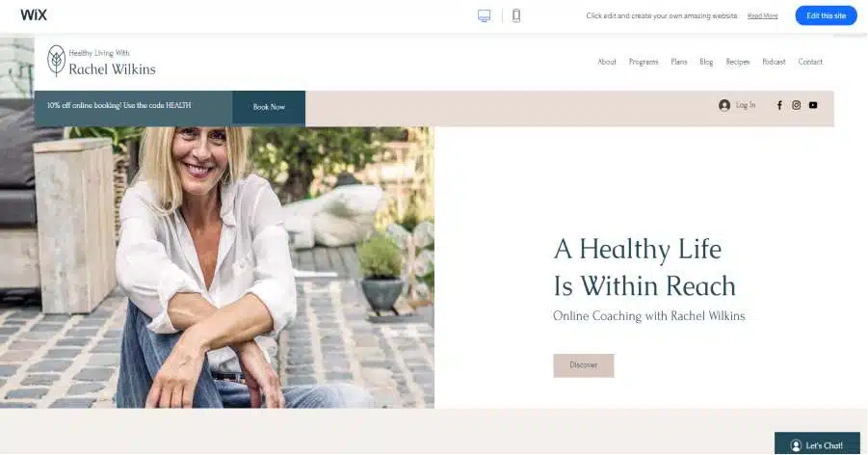Switch to desktop preview view icon
This screenshot has width=868, height=455.
tap(484, 15)
